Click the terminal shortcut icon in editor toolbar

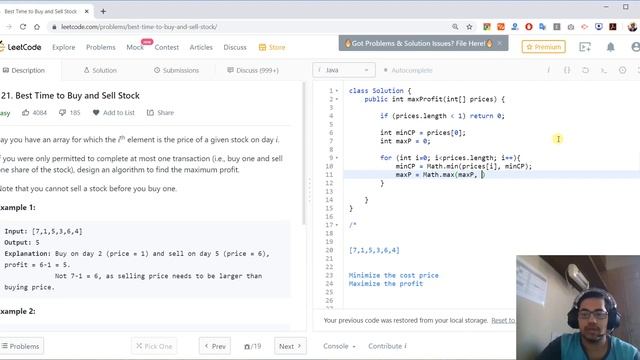click(x=604, y=70)
